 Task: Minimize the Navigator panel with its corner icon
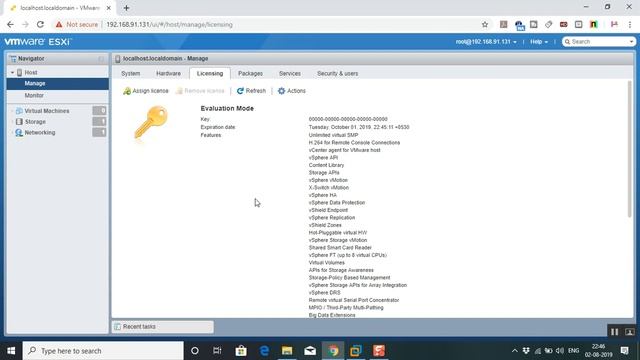click(101, 59)
